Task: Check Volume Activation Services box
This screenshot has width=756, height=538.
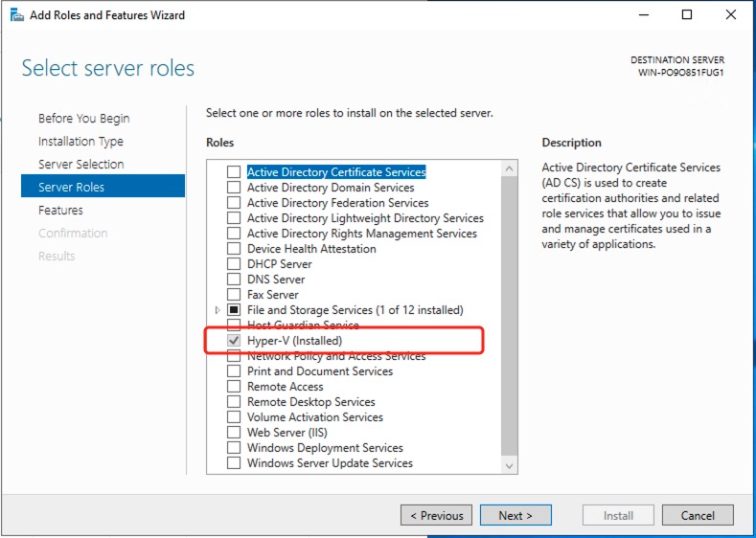Action: coord(234,417)
